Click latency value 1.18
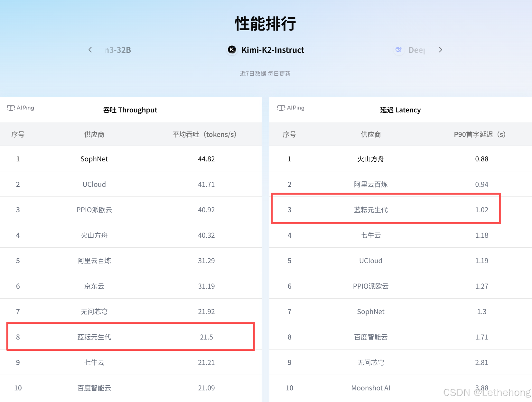Image resolution: width=532 pixels, height=402 pixels. 482,235
